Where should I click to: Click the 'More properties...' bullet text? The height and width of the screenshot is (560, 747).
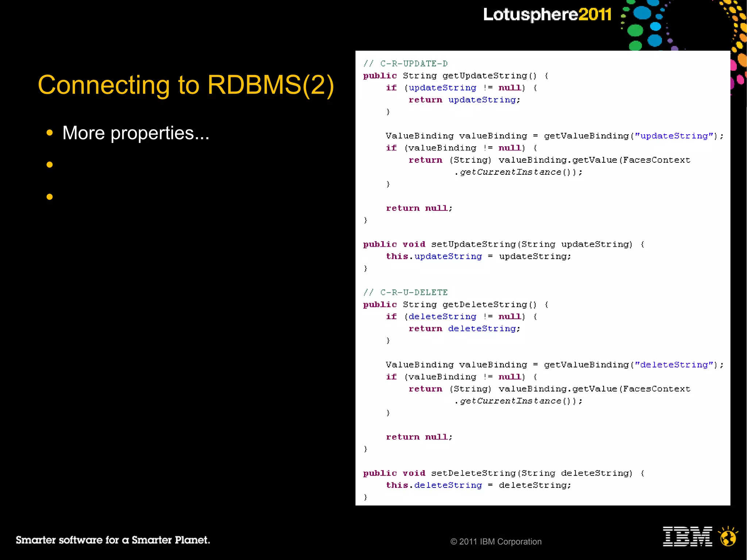coord(136,133)
